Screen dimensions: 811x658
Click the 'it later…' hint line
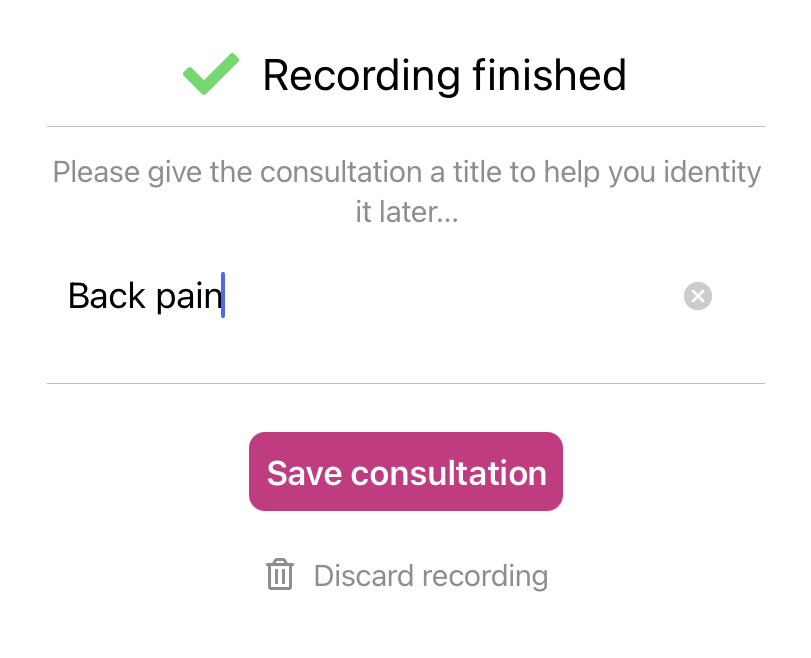coord(407,212)
